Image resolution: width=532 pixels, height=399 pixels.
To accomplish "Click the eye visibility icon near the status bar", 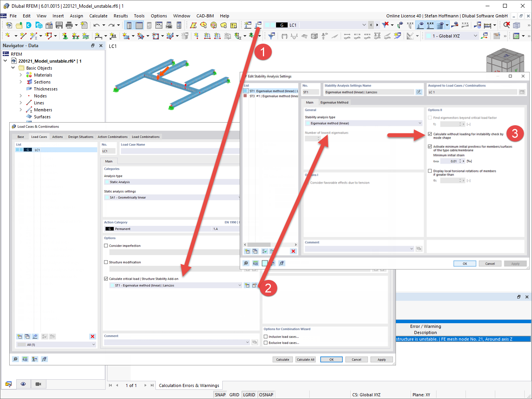I will [x=23, y=384].
